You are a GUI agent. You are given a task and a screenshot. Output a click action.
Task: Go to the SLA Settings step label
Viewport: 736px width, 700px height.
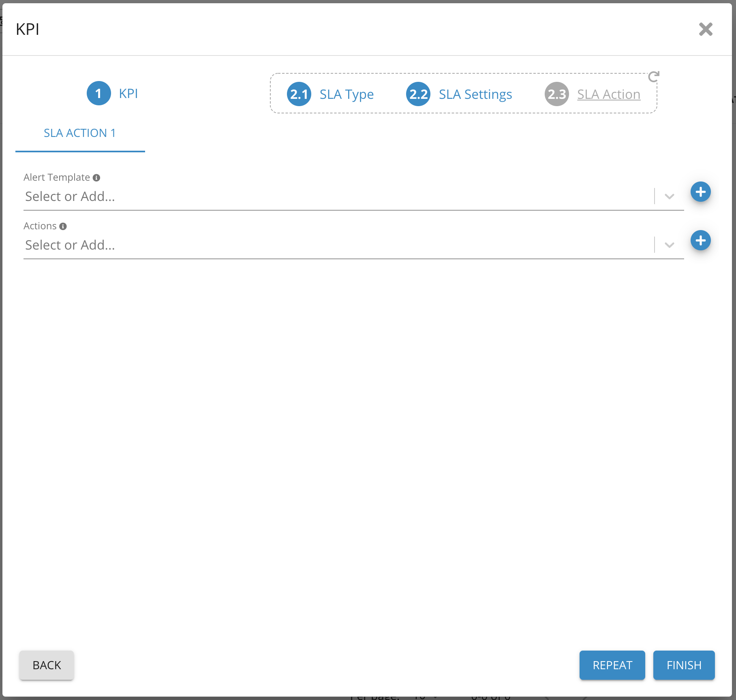coord(475,94)
